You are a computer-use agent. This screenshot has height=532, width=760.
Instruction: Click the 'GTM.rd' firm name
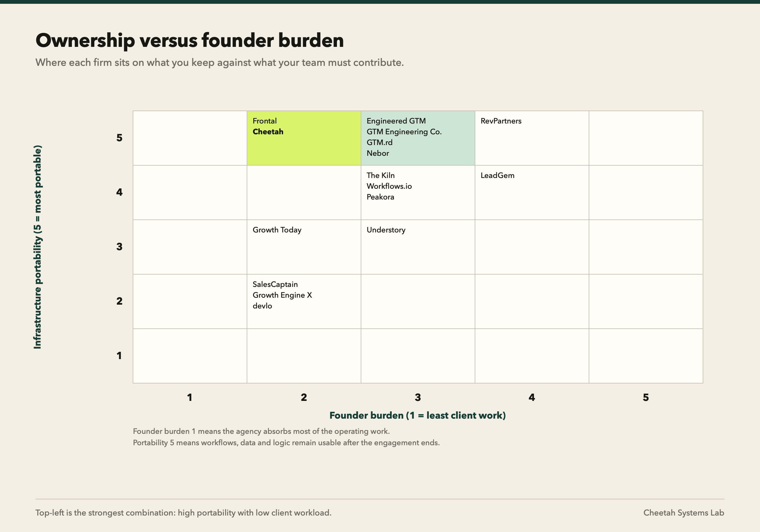point(379,142)
